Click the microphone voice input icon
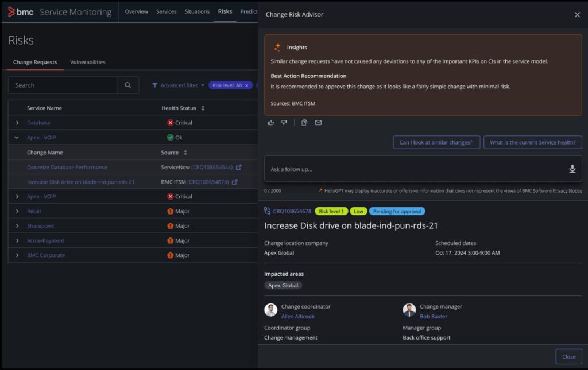This screenshot has width=588, height=370. pyautogui.click(x=572, y=169)
